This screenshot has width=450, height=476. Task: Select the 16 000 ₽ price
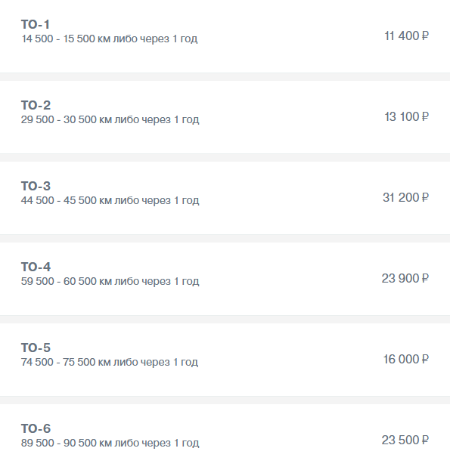pos(405,360)
